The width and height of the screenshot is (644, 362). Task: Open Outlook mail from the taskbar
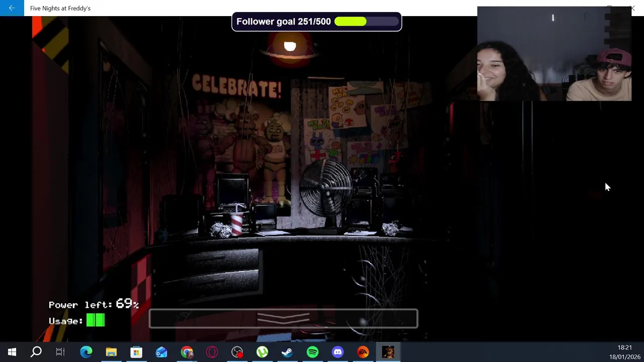(162, 352)
